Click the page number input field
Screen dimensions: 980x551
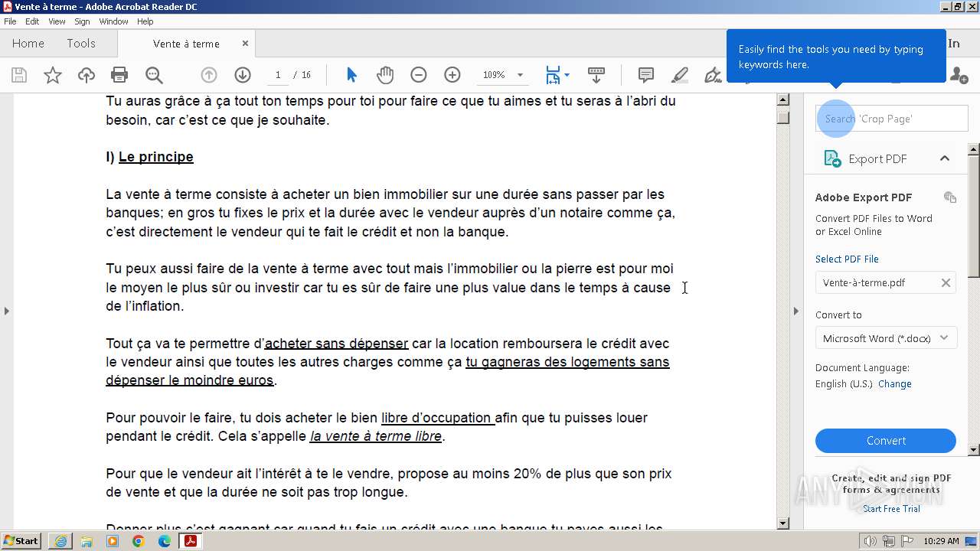(x=278, y=75)
